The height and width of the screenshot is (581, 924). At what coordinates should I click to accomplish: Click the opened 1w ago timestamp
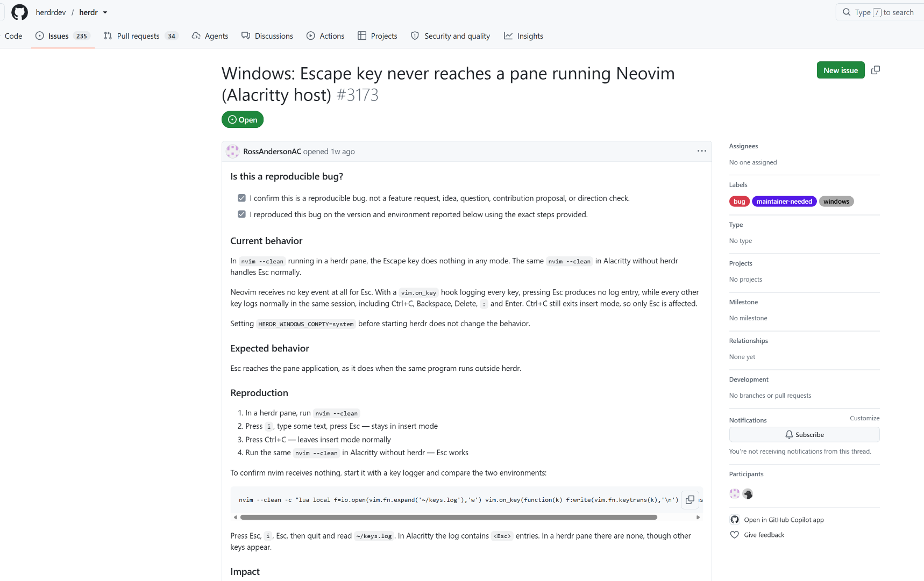point(343,152)
